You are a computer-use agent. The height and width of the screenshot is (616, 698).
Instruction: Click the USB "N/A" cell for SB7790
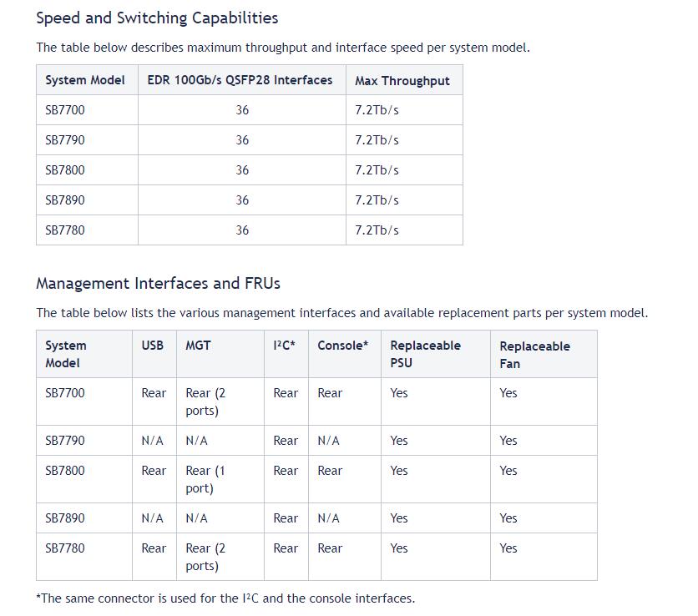pos(153,441)
